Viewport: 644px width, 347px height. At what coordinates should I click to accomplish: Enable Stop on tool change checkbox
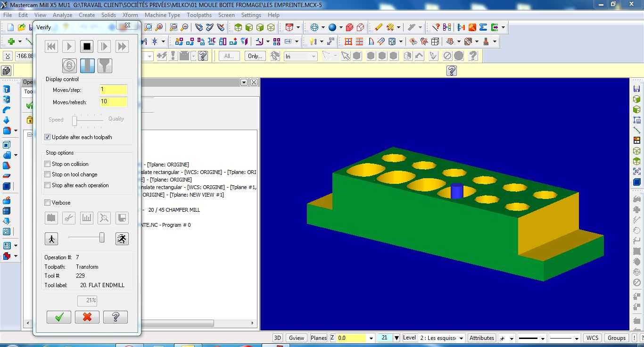coord(48,174)
